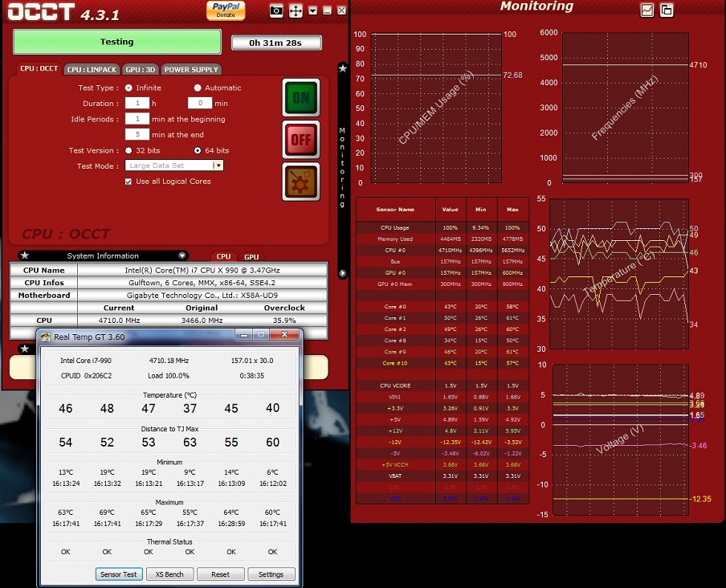
Task: Click the windows layout icon in Monitoring
Action: pyautogui.click(x=667, y=10)
